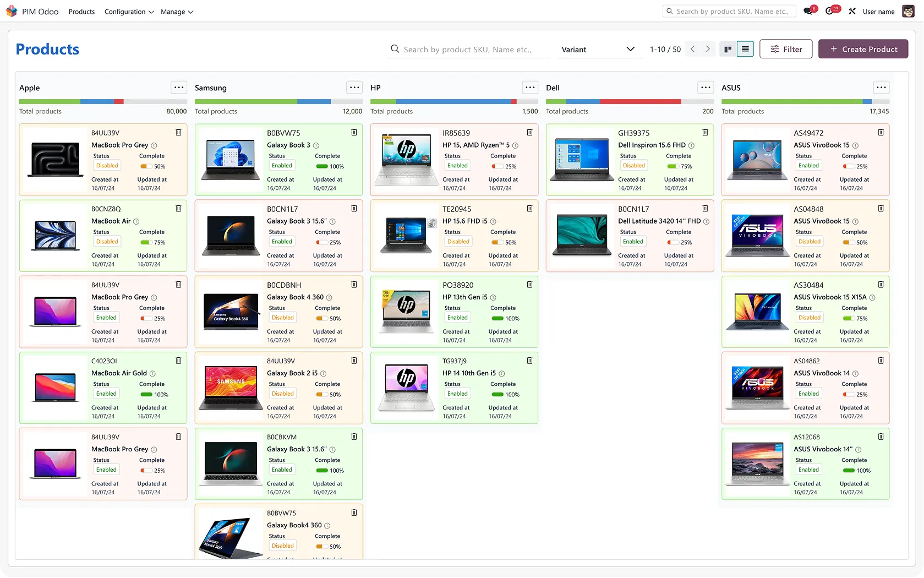Image resolution: width=924 pixels, height=578 pixels.
Task: Click the HP column progress bar
Action: click(454, 102)
